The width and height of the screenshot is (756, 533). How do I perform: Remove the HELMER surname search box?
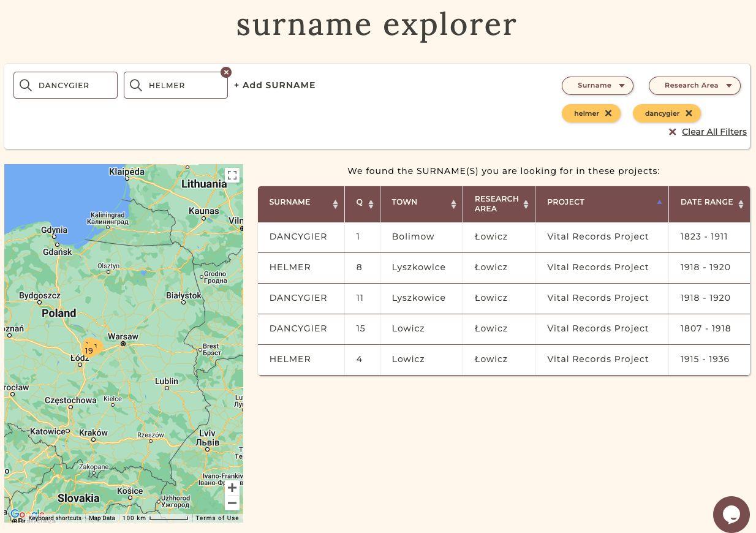click(x=226, y=72)
